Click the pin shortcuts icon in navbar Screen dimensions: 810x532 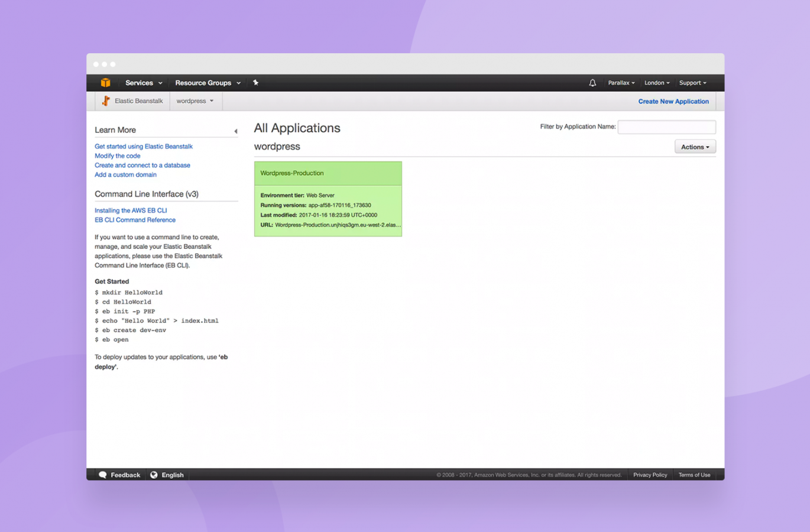click(255, 83)
